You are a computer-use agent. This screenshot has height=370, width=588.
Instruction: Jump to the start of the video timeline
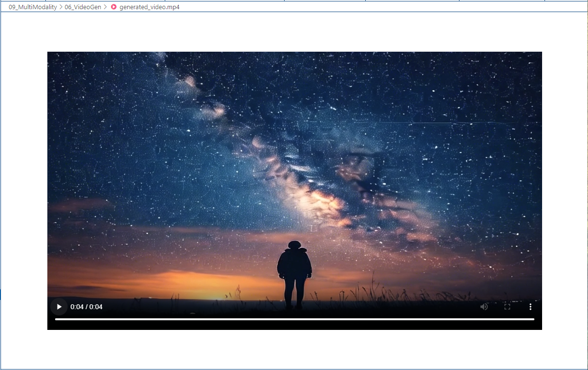pos(56,319)
